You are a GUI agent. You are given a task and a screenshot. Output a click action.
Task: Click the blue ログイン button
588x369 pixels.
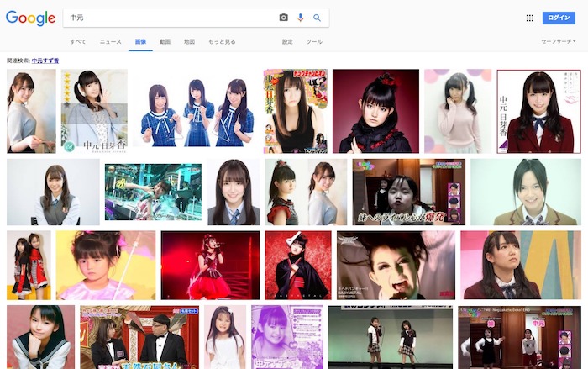(559, 18)
